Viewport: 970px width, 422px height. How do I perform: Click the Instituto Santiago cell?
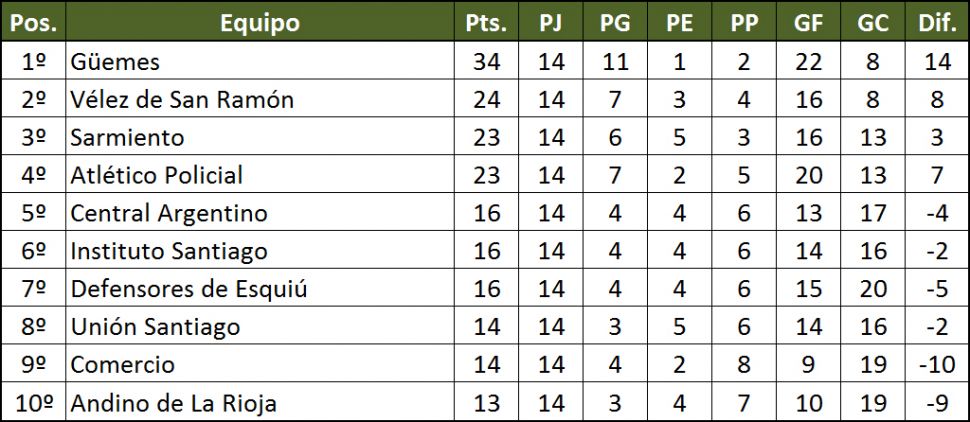pos(169,252)
